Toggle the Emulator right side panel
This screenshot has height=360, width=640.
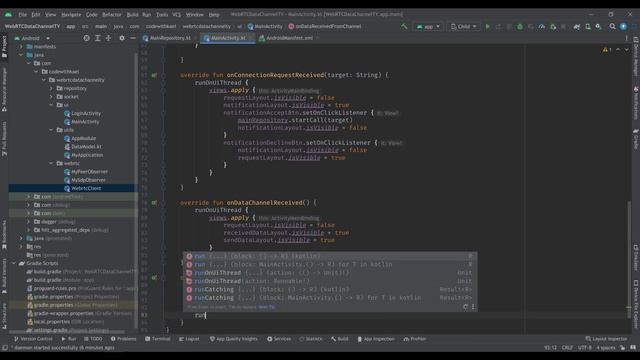tap(636, 258)
